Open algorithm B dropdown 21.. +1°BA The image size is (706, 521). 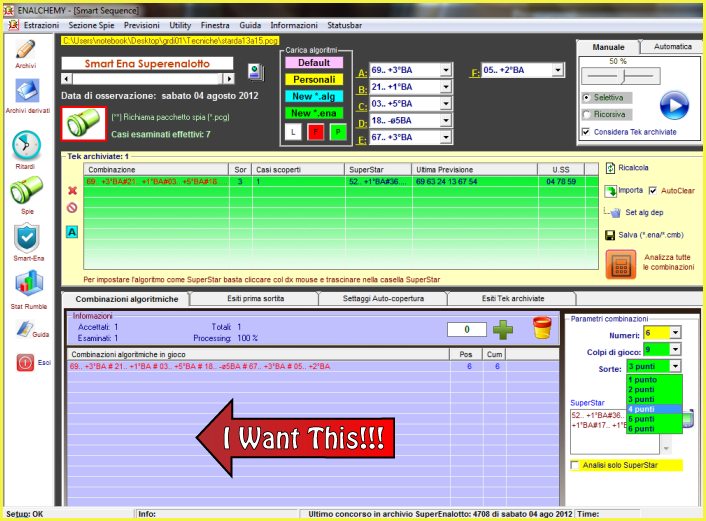446,87
